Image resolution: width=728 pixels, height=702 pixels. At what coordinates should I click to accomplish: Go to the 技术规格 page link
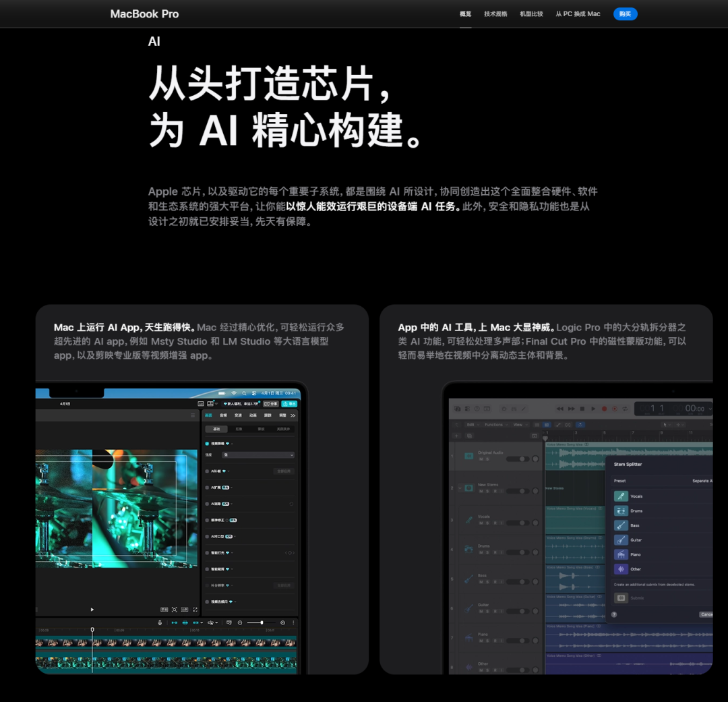pyautogui.click(x=495, y=14)
